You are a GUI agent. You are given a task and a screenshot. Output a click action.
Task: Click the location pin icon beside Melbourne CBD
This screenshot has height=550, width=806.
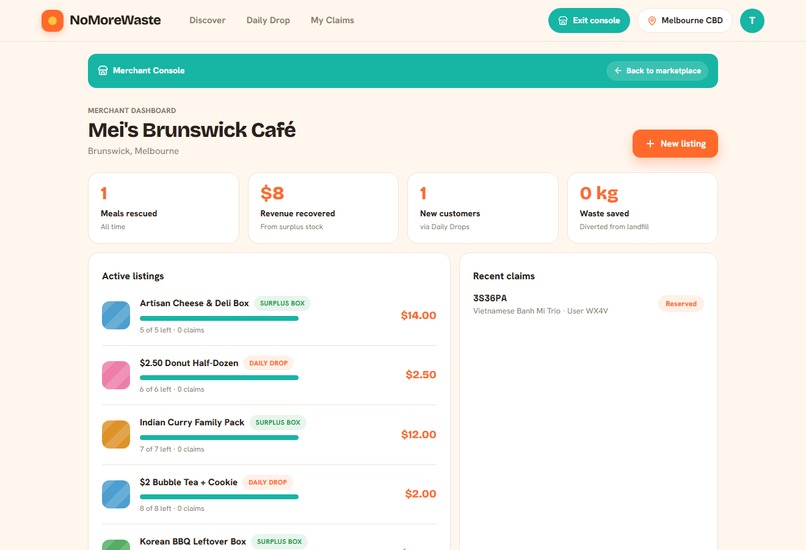[652, 21]
